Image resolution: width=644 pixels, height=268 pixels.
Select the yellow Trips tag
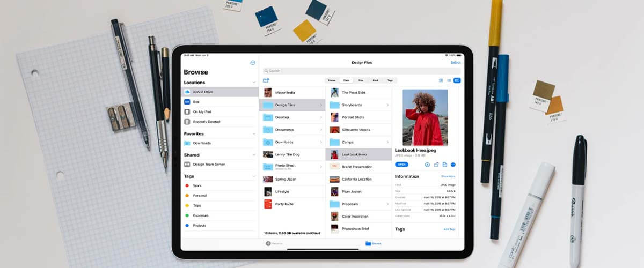point(221,205)
